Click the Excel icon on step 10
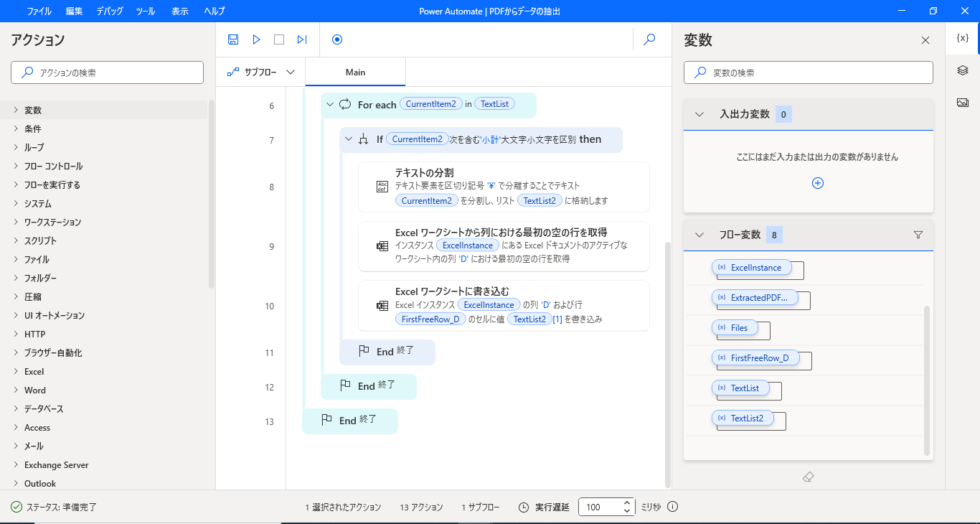The image size is (980, 524). [382, 306]
